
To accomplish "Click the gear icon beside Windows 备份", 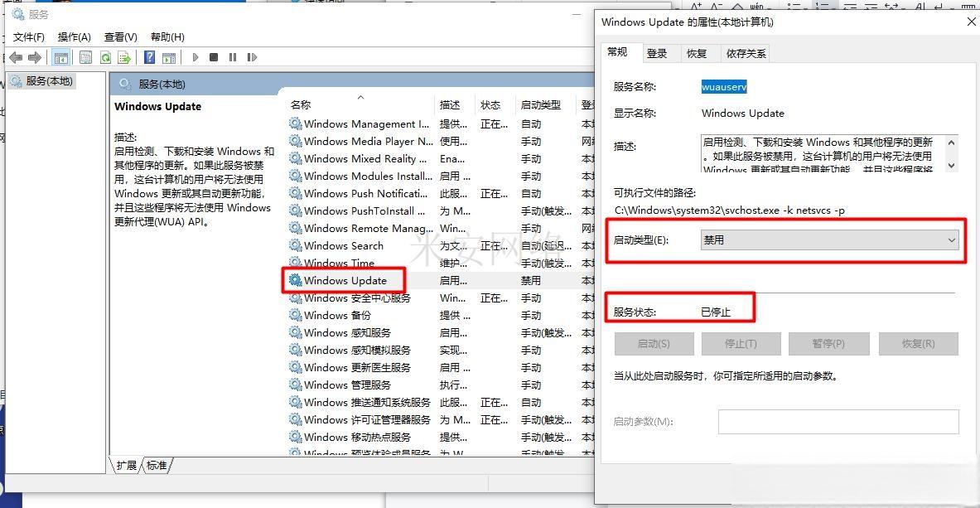I will (x=295, y=315).
